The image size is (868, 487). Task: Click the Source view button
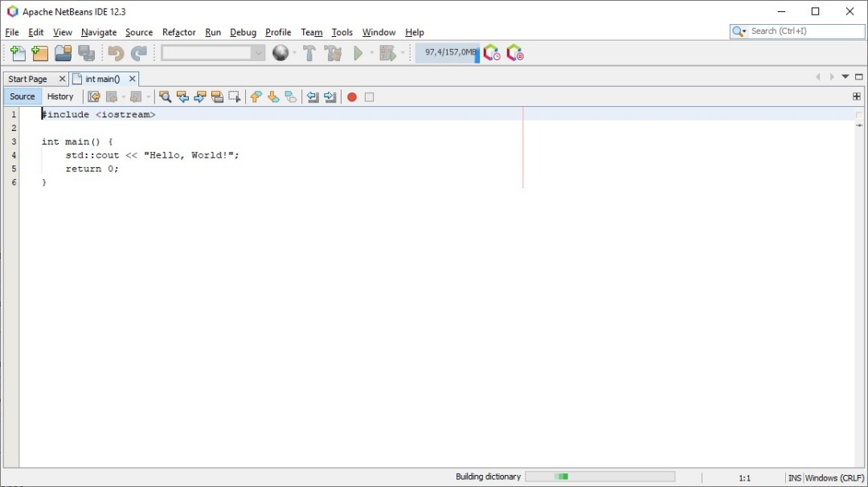click(22, 96)
